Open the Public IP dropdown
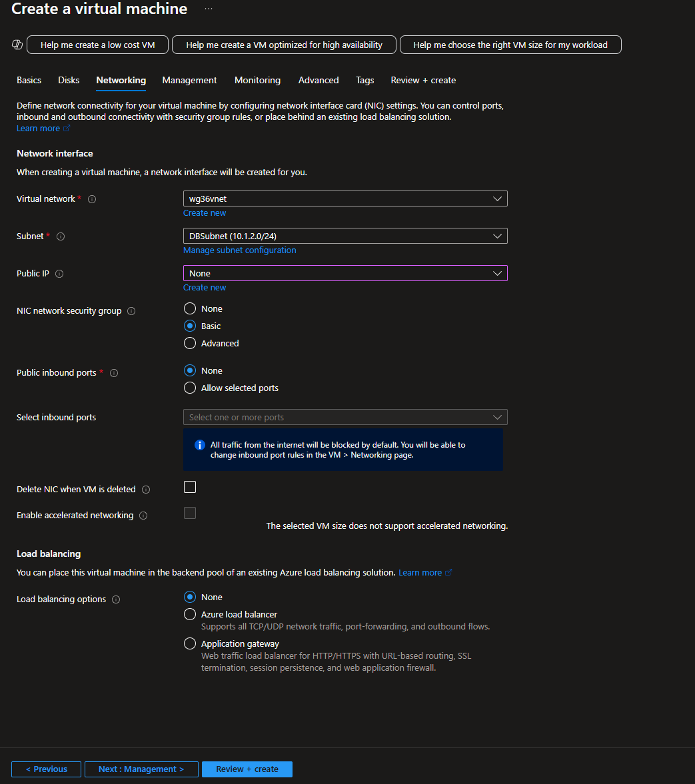 click(x=345, y=273)
